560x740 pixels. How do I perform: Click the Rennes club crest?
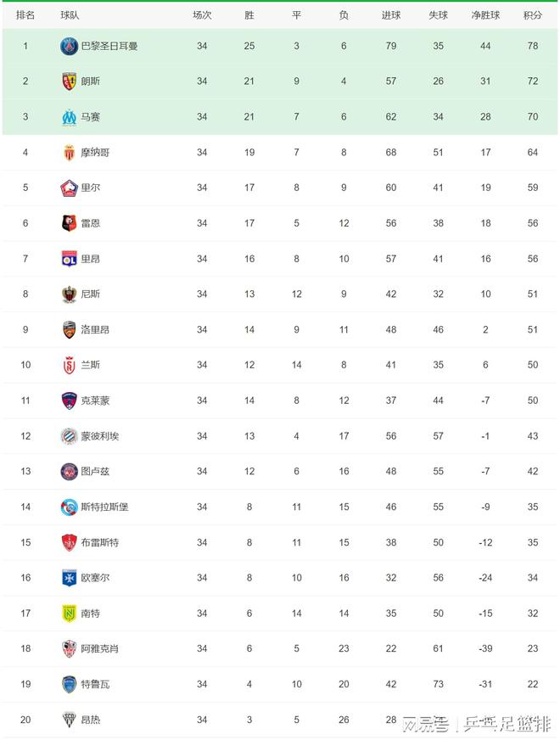click(x=69, y=223)
